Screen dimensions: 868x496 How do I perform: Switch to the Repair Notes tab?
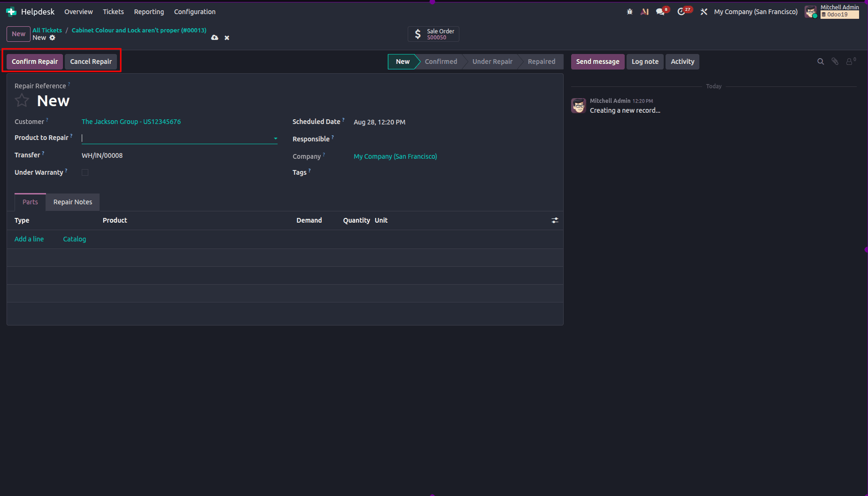click(73, 202)
